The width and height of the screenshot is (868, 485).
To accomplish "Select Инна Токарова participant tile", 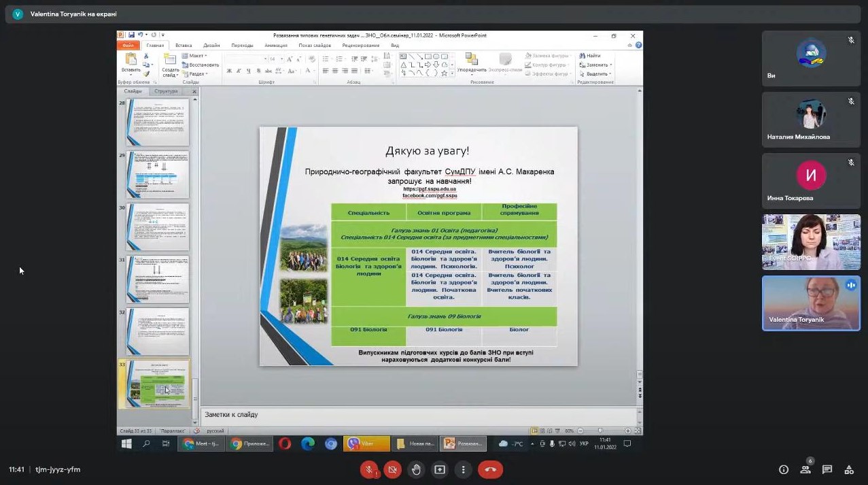I will point(811,180).
